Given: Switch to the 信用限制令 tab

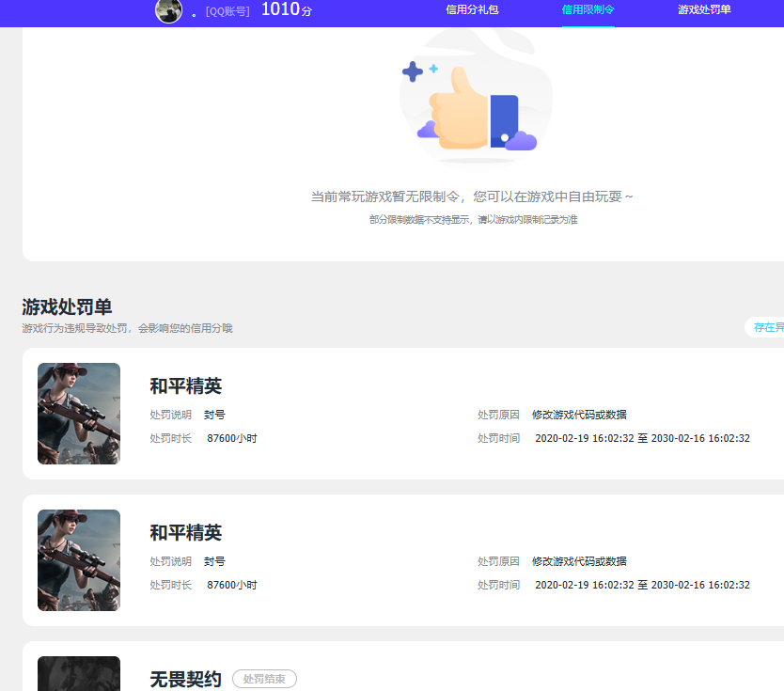Looking at the screenshot, I should (588, 11).
